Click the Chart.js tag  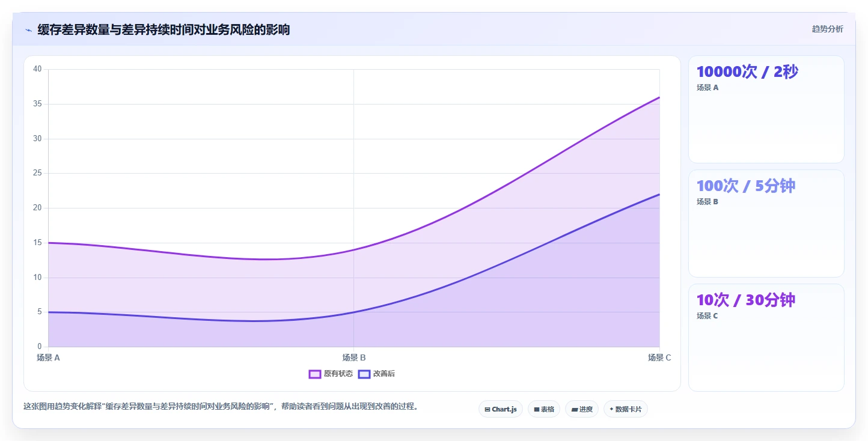coord(501,409)
